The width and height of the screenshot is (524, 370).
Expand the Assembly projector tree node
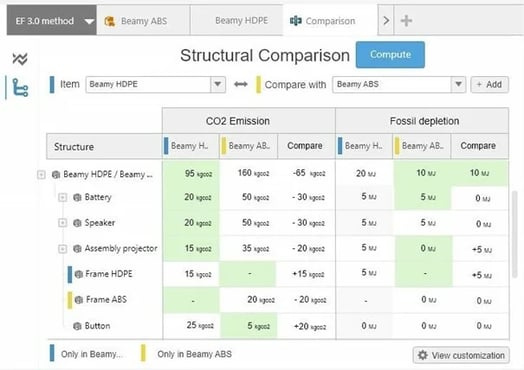point(62,249)
